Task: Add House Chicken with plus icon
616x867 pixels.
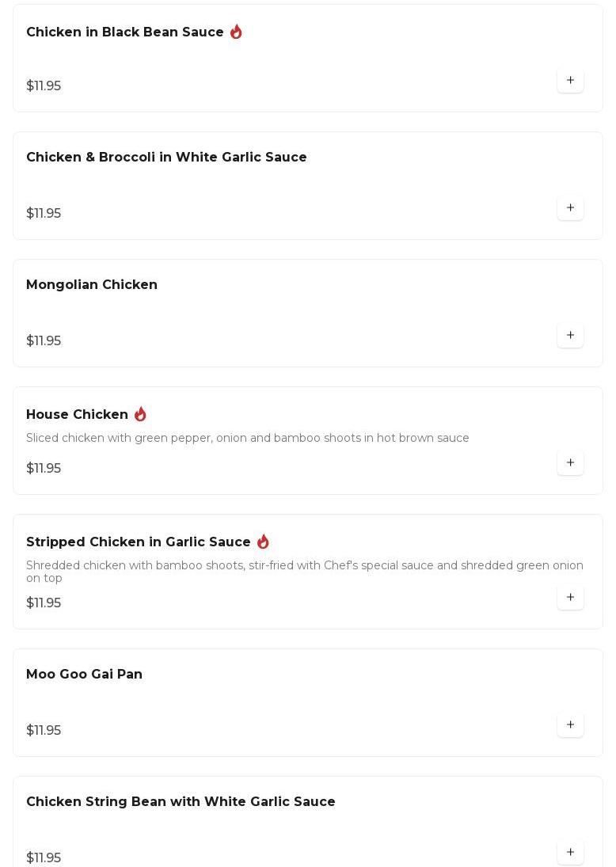Action: [x=570, y=463]
